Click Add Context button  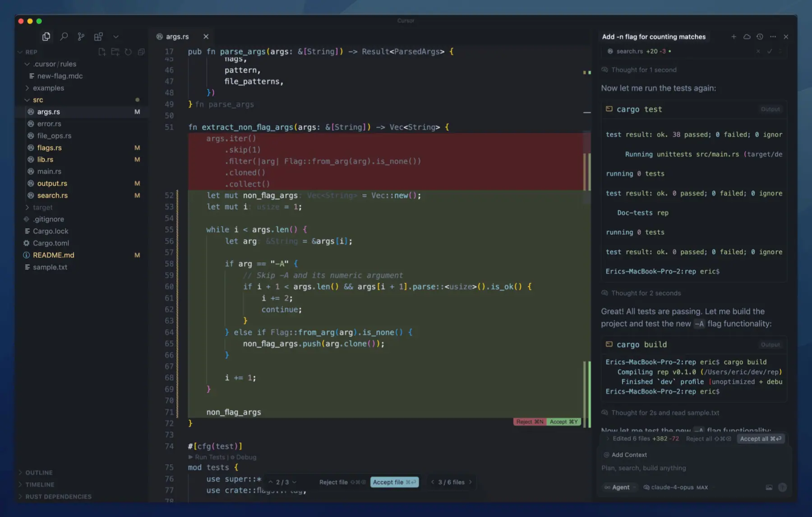pyautogui.click(x=625, y=455)
